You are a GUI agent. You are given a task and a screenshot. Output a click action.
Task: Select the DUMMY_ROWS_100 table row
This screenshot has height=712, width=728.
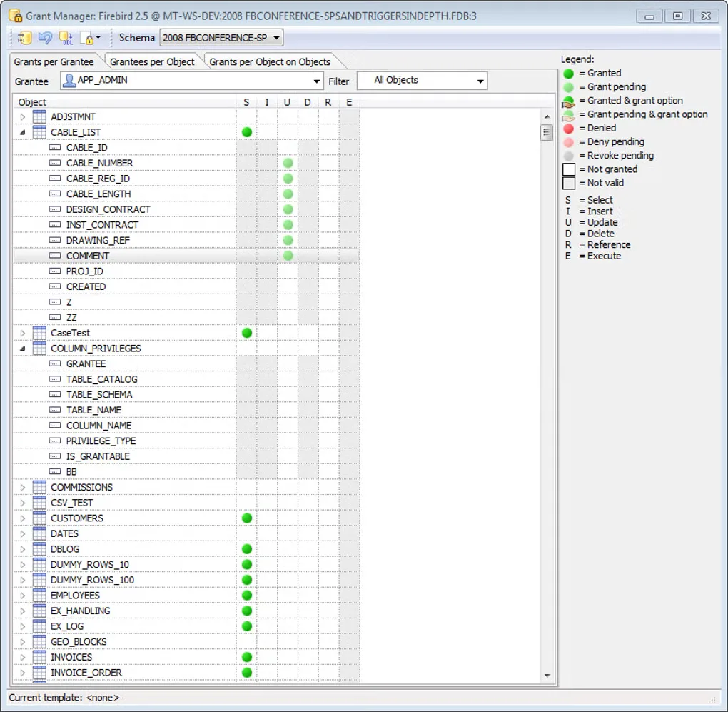(x=187, y=580)
